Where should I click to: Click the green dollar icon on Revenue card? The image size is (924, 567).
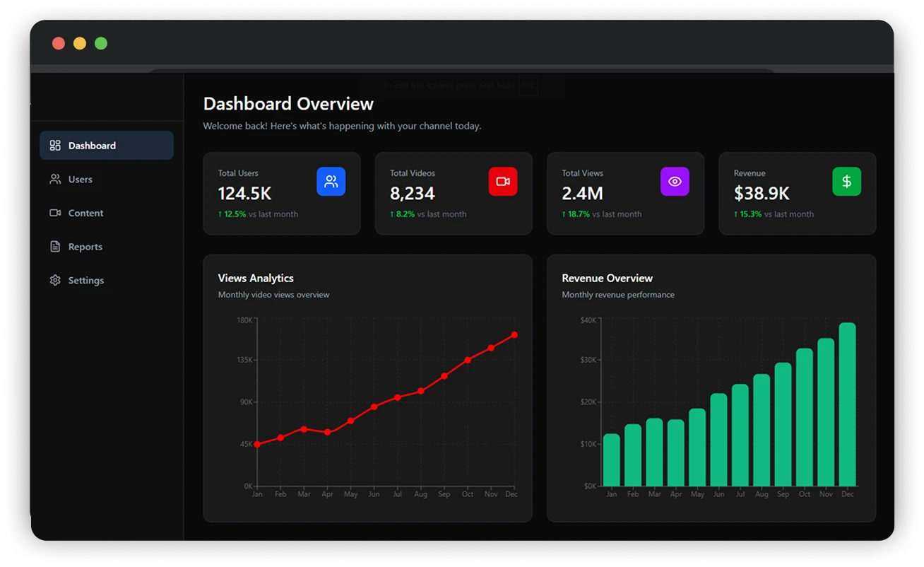pyautogui.click(x=846, y=181)
